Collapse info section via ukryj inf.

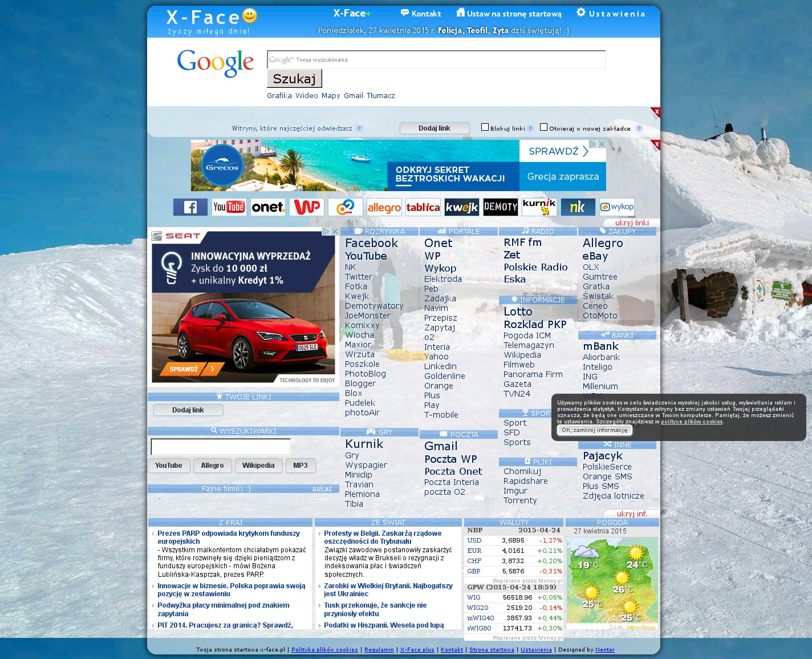[632, 514]
